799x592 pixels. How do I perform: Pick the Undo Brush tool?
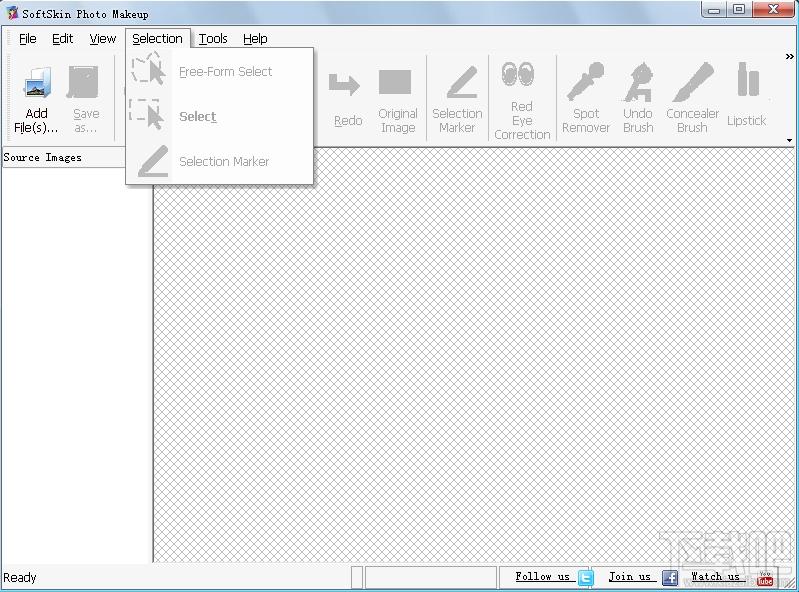[x=638, y=98]
